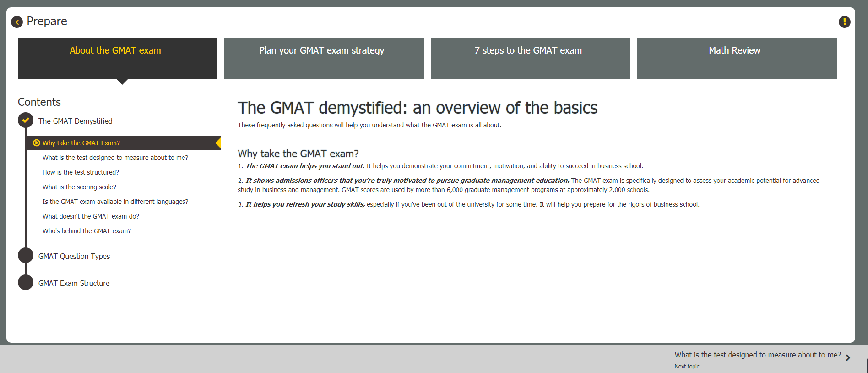Screen dimensions: 868x373
Task: Open How is the test structured? topic
Action: click(81, 172)
